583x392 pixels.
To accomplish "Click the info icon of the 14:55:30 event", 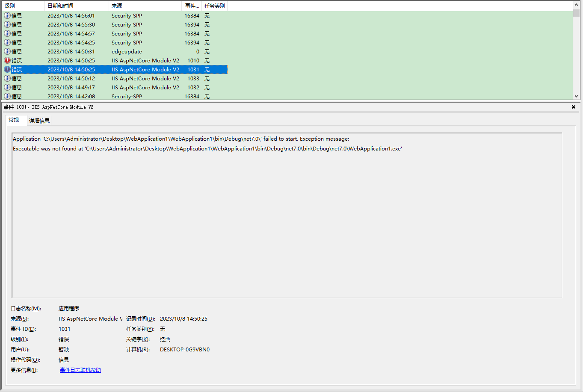I will coord(7,24).
